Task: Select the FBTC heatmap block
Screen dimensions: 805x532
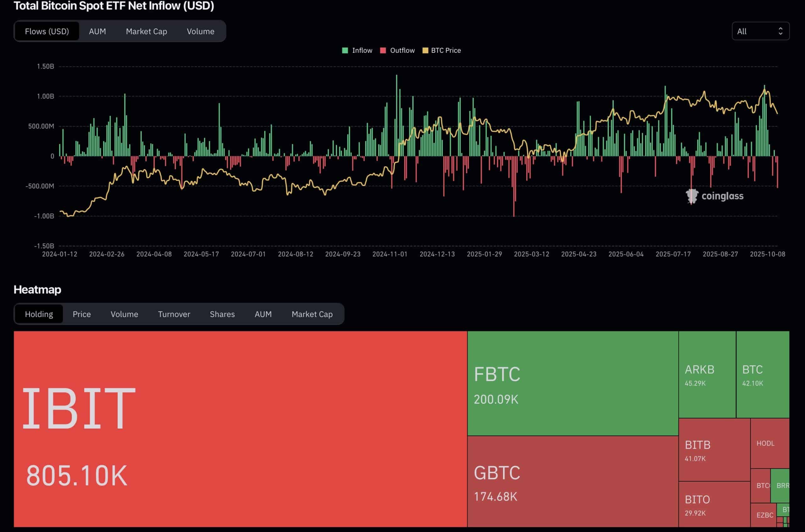Action: [x=572, y=383]
